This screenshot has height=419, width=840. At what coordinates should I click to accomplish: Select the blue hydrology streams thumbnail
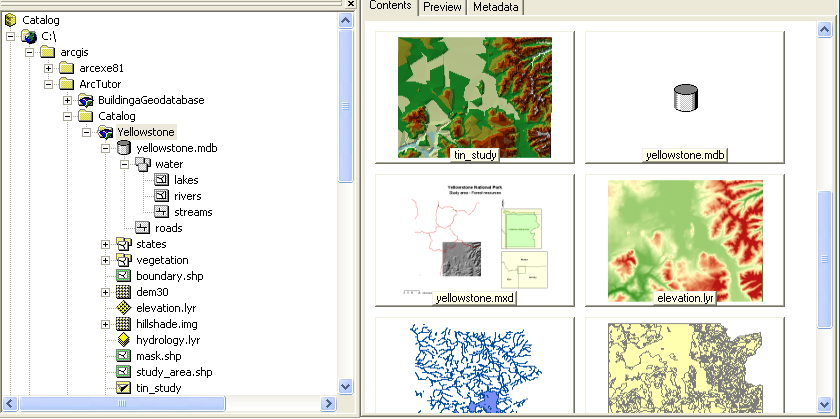(x=475, y=365)
